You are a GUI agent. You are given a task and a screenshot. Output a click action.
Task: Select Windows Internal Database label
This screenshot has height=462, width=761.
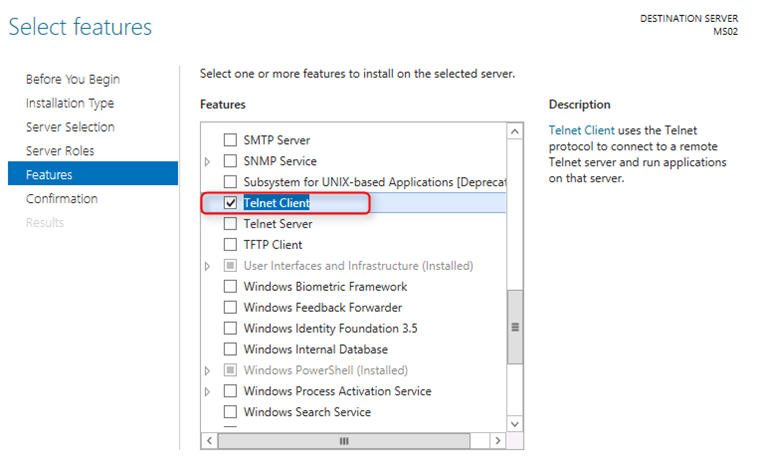coord(315,349)
